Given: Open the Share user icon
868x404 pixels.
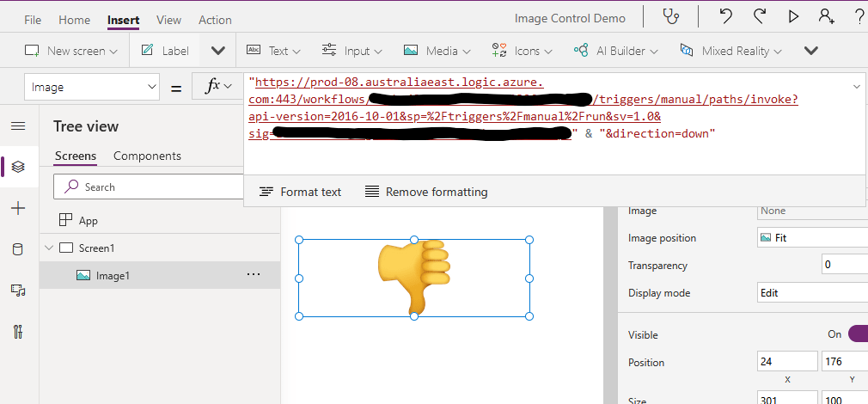Looking at the screenshot, I should pyautogui.click(x=827, y=17).
